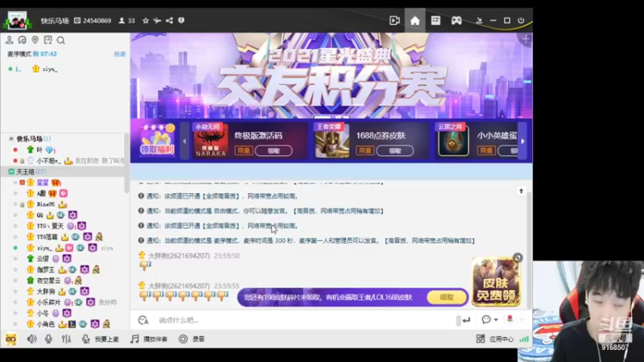Click the power icon to exit the channel
Viewport: 644px width, 362px height.
[x=521, y=21]
